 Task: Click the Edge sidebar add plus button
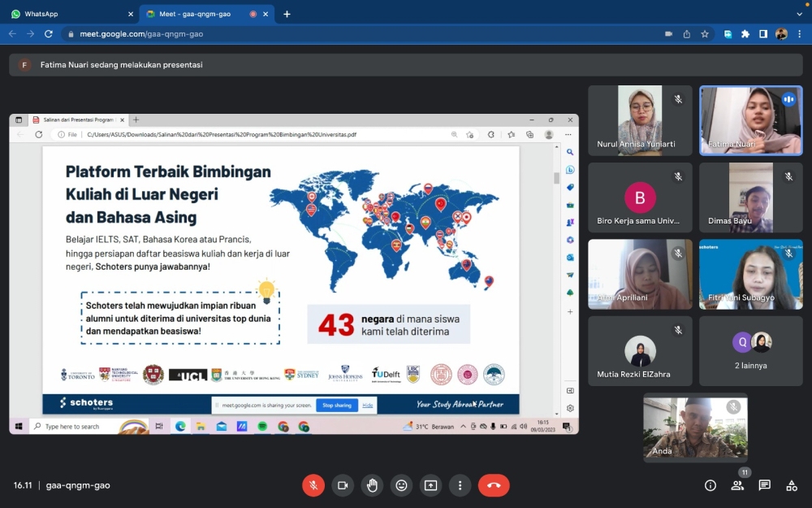point(570,312)
